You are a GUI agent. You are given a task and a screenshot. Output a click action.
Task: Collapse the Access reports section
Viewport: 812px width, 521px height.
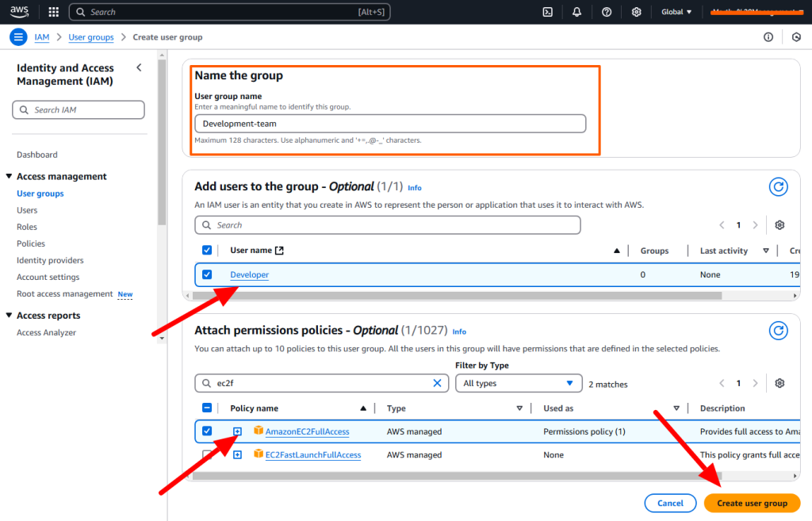(x=9, y=315)
